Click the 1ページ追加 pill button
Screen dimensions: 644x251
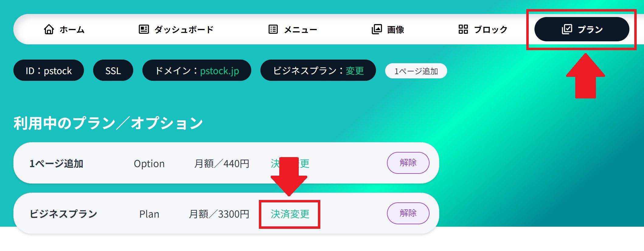(416, 71)
